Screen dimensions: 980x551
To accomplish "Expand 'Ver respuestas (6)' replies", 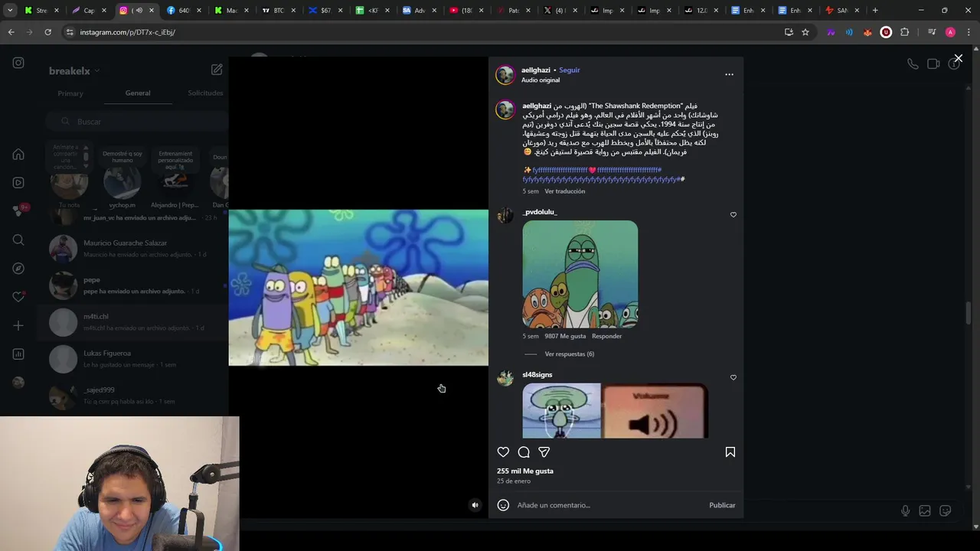I will 570,354.
